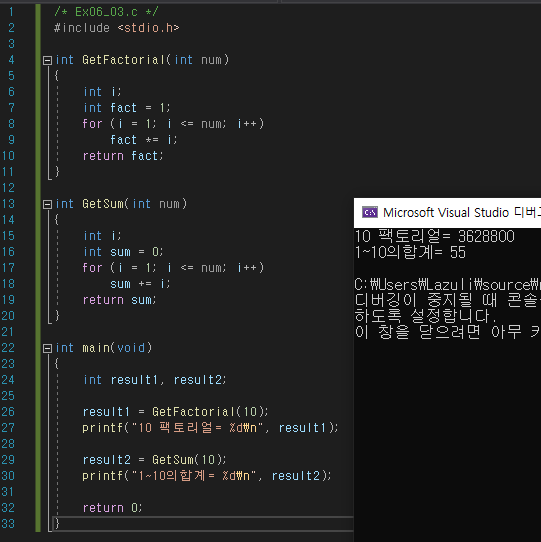541x542 pixels.
Task: Click line number 27 in the gutter
Action: (8, 428)
